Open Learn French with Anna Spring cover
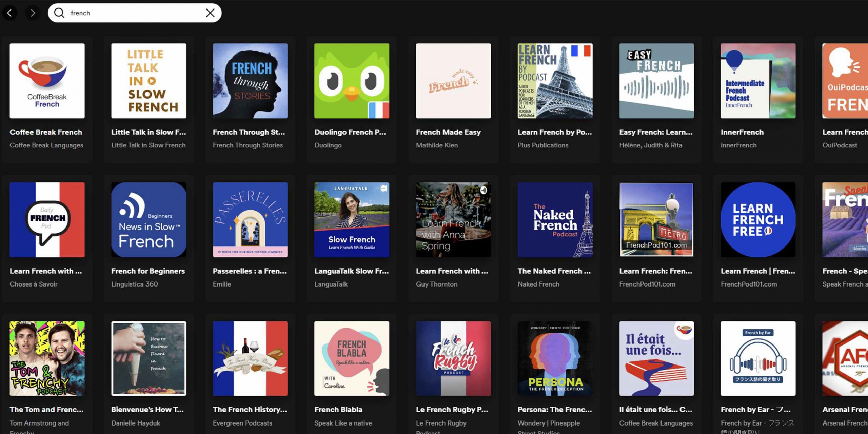Screen dimensions: 868x434 [x=453, y=220]
